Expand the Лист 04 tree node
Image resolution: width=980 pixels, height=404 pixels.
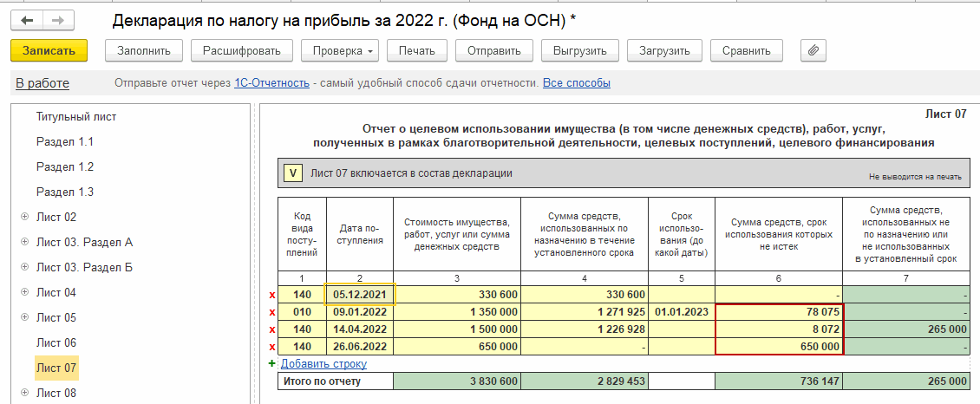(25, 292)
